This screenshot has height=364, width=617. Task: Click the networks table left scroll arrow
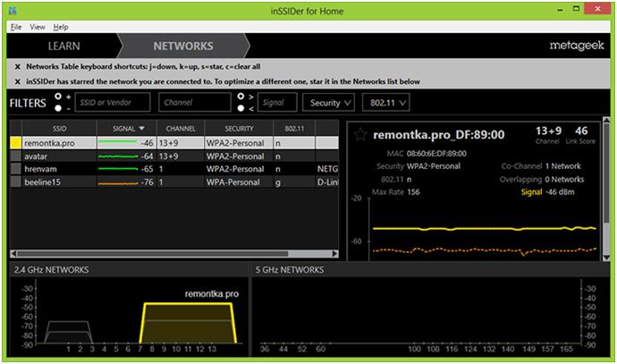tap(13, 254)
